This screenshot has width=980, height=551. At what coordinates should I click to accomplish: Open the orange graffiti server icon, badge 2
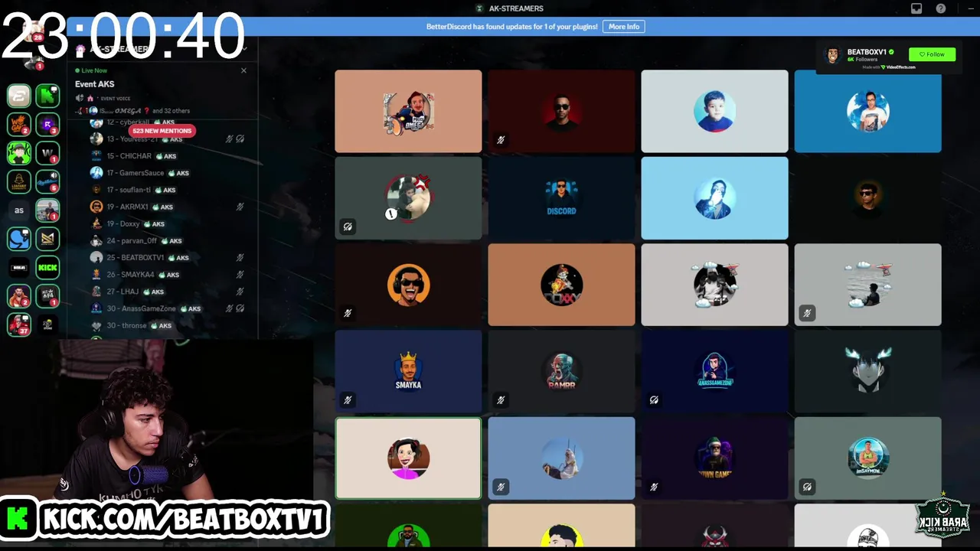pos(19,124)
